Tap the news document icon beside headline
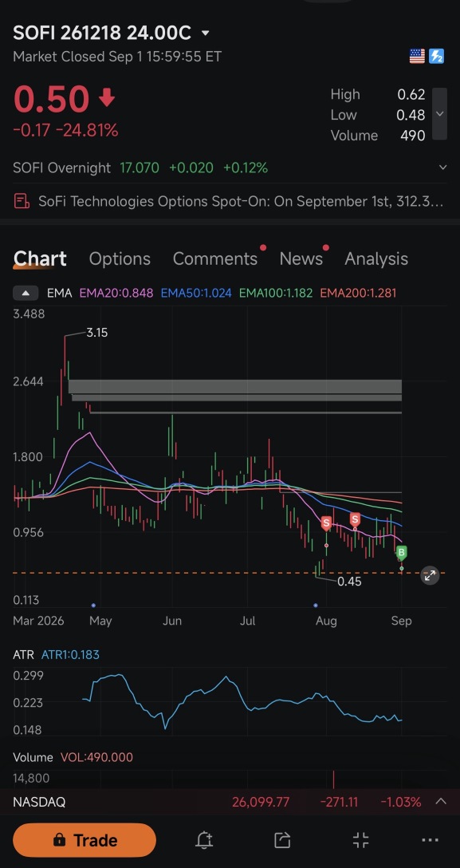460x868 pixels. point(22,201)
